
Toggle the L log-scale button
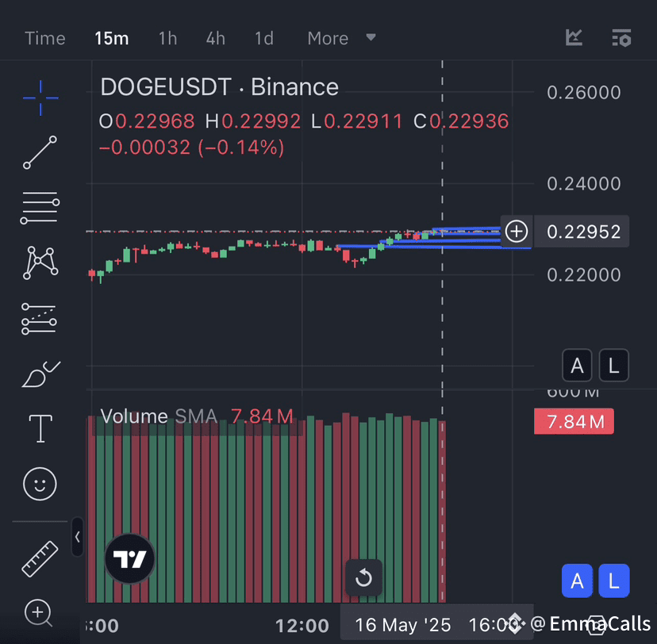click(613, 365)
